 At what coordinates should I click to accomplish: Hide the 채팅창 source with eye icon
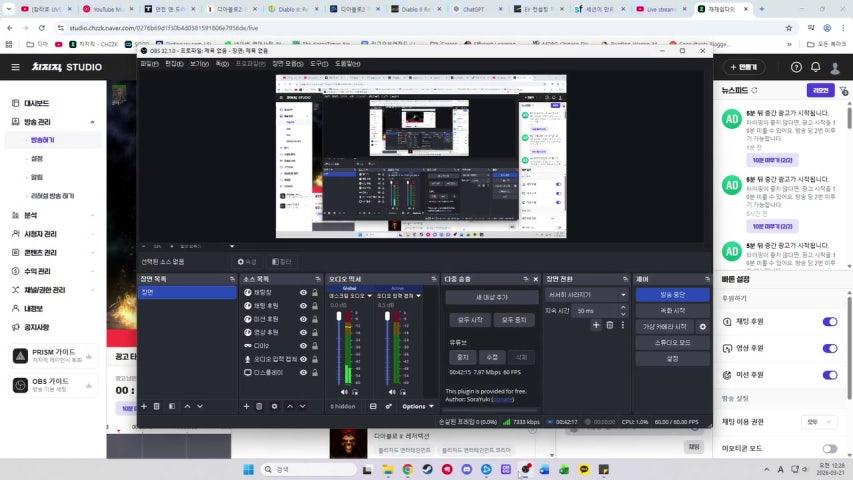coord(303,292)
